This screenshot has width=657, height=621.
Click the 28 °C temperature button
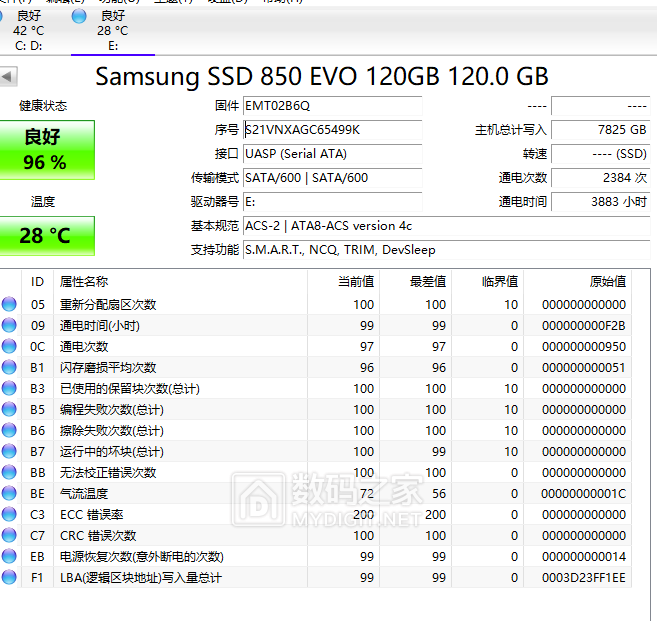[46, 236]
